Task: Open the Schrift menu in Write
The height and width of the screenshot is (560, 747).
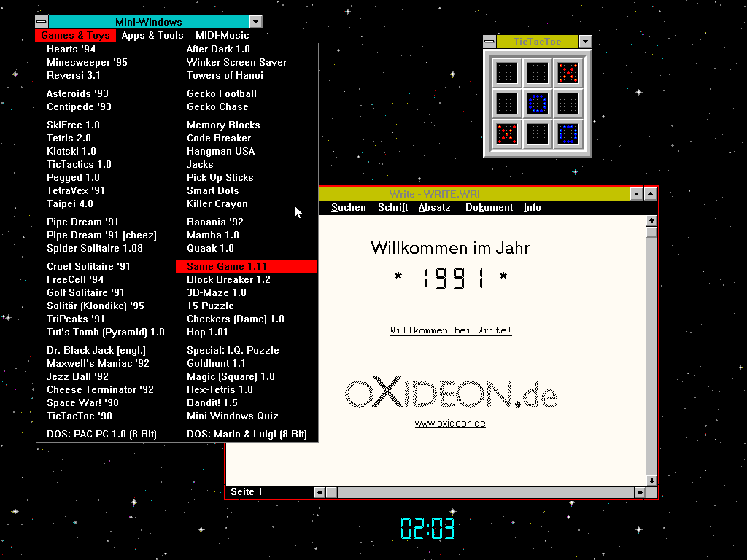Action: click(392, 208)
